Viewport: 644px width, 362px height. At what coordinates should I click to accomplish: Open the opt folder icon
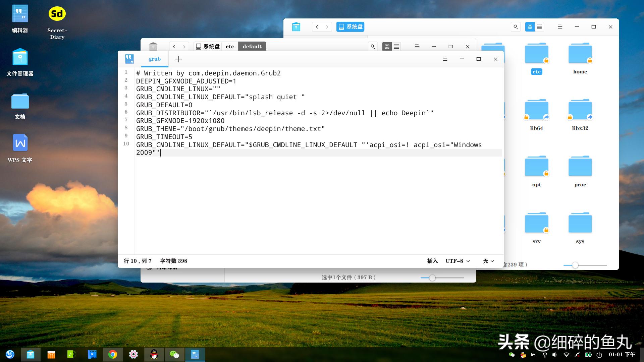tap(536, 167)
